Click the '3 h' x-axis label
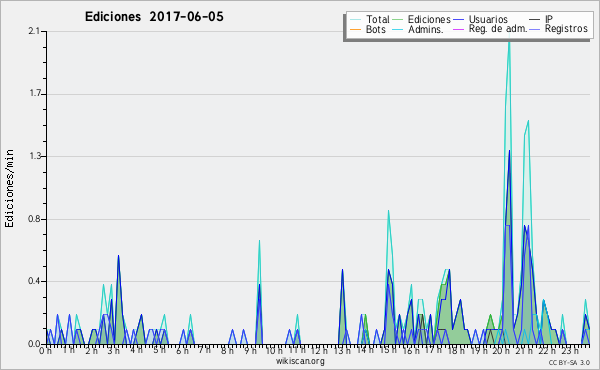 [x=114, y=351]
